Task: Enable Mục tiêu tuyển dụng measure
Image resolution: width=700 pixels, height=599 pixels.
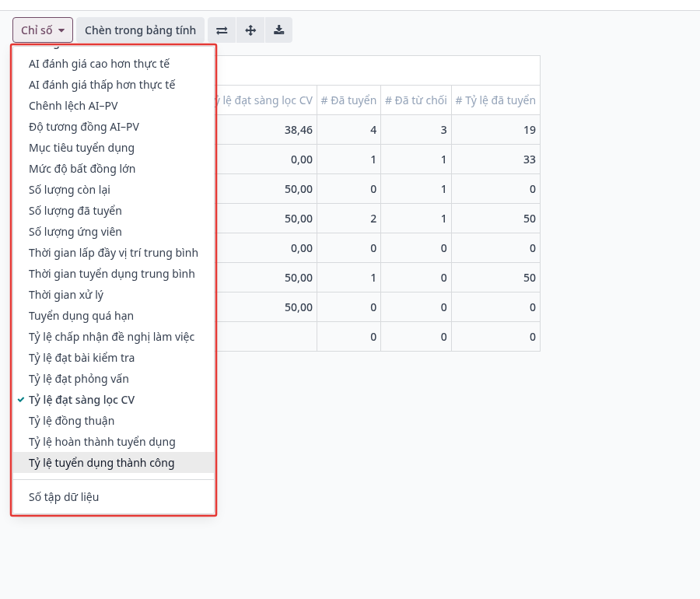Action: coord(114,148)
